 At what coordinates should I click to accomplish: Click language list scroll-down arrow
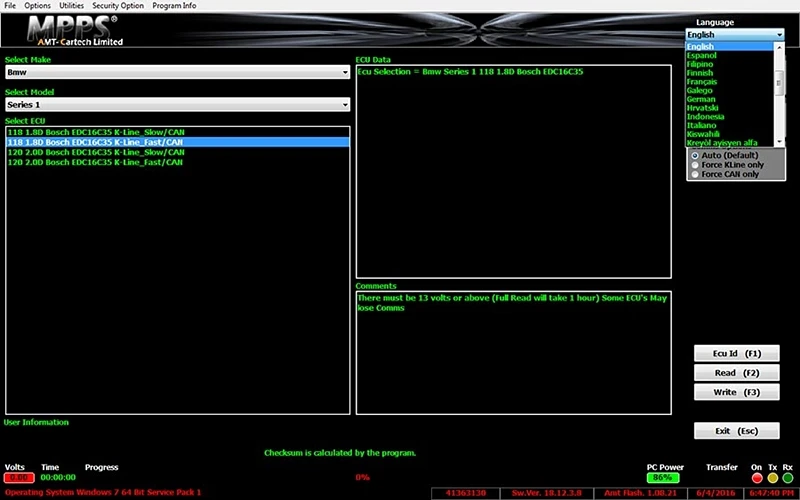779,142
